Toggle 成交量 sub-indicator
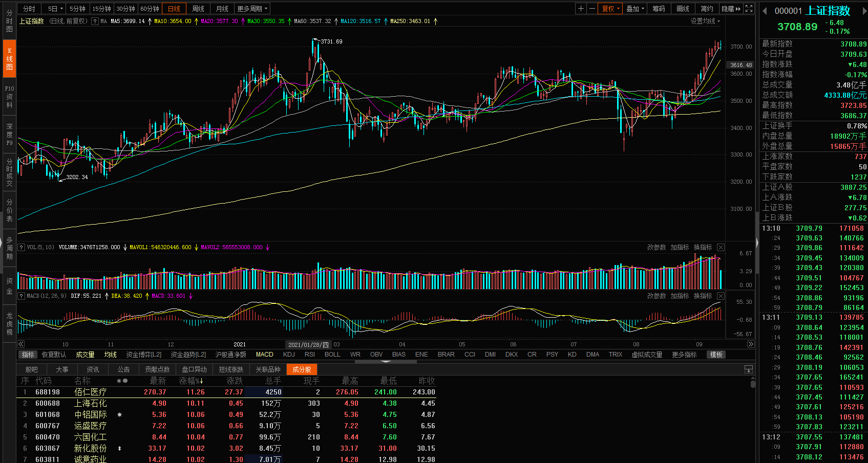 85,355
